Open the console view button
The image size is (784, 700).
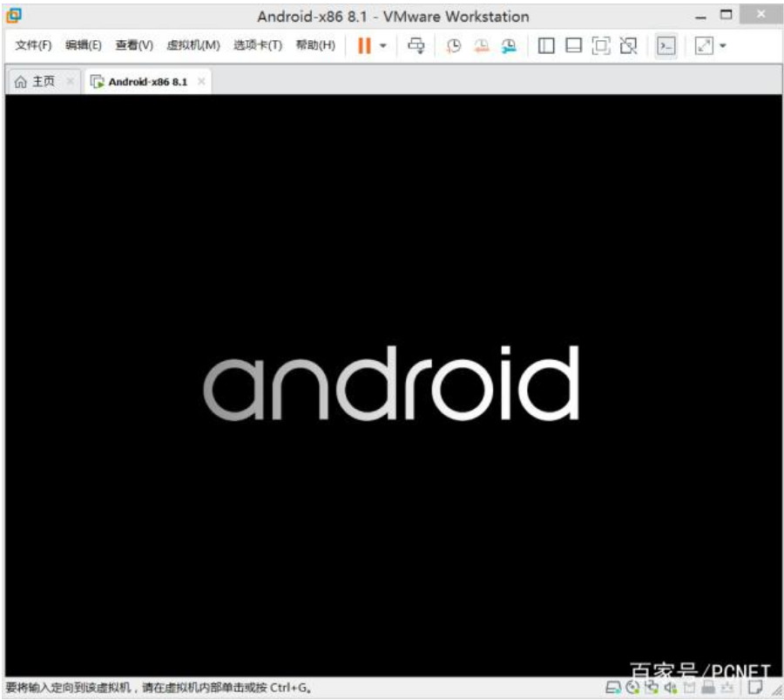click(666, 46)
